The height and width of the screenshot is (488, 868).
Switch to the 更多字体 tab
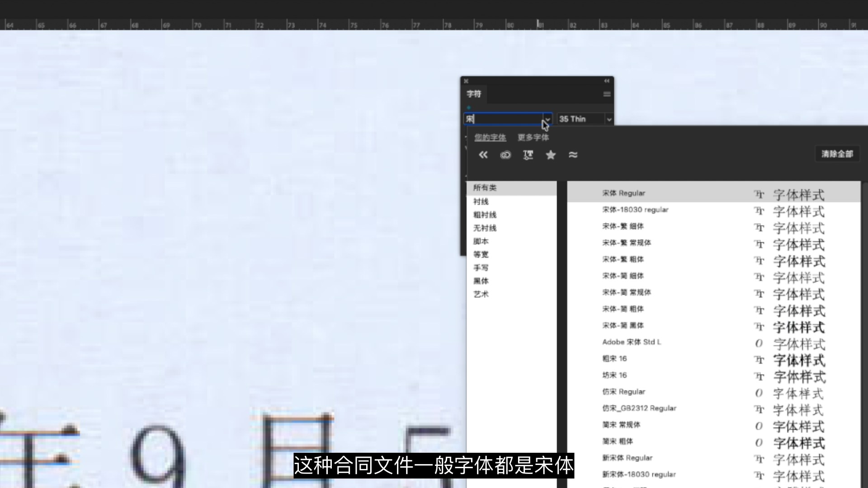(x=533, y=137)
